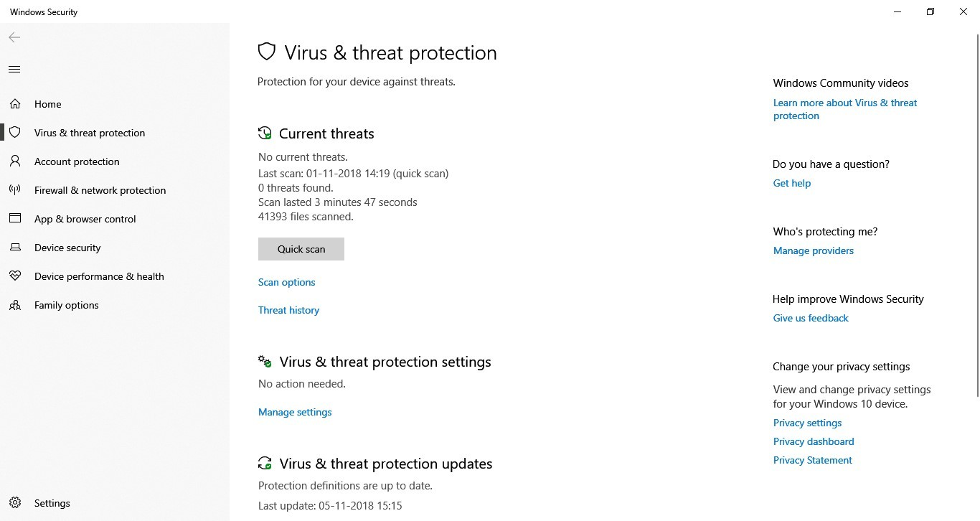
Task: Open Device security laptop icon
Action: (x=15, y=248)
